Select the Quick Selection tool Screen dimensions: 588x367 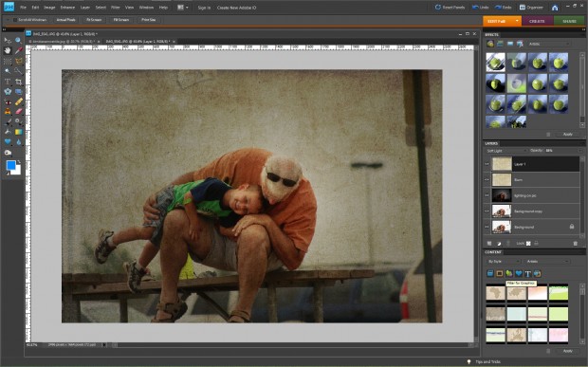[x=18, y=71]
